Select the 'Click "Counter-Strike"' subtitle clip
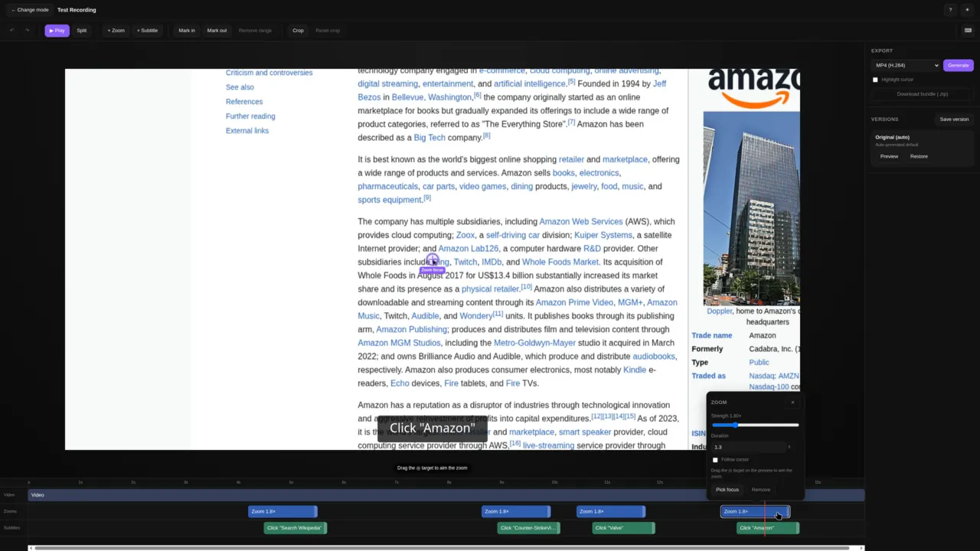This screenshot has width=980, height=551. [529, 528]
